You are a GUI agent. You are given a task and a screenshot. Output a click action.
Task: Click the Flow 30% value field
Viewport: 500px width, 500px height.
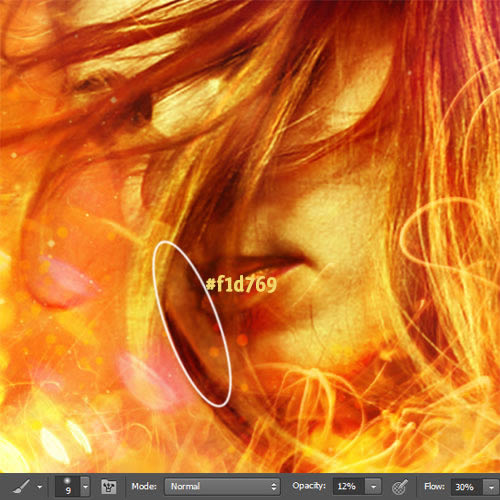466,487
